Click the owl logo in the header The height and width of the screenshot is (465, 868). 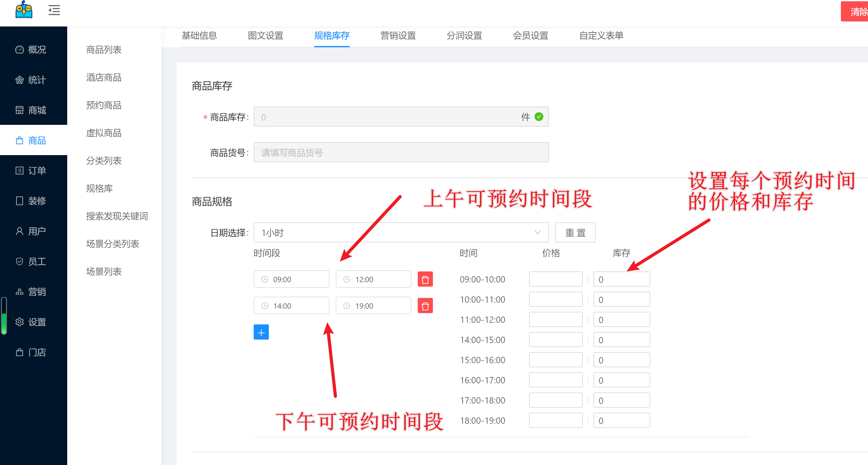tap(24, 10)
